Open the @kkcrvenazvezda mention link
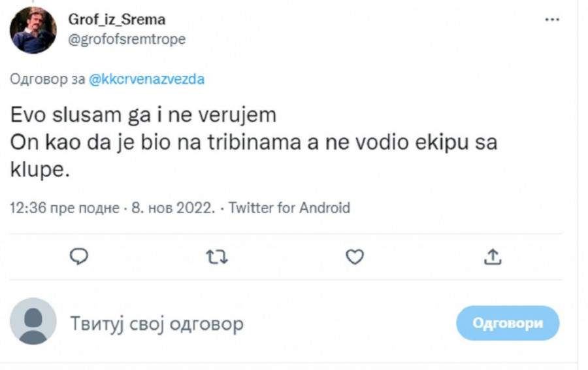This screenshot has width=588, height=370. pyautogui.click(x=146, y=79)
